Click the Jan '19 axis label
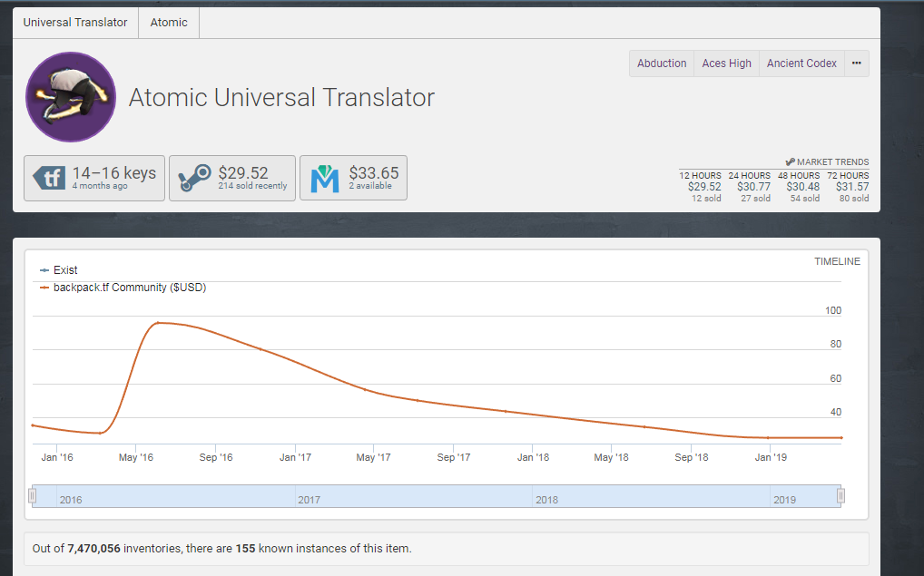The image size is (924, 576). [x=771, y=457]
